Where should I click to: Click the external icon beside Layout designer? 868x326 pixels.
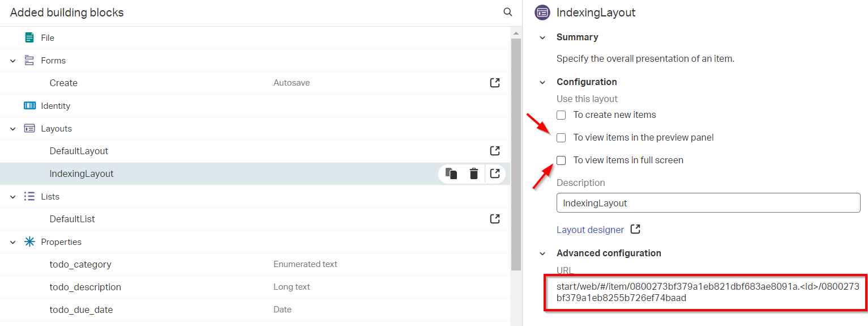click(x=636, y=229)
